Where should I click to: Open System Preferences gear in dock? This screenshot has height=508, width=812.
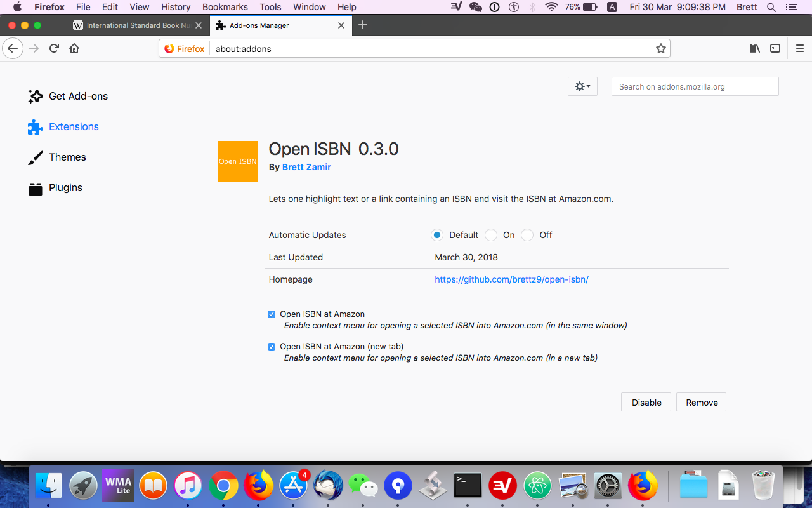tap(608, 486)
